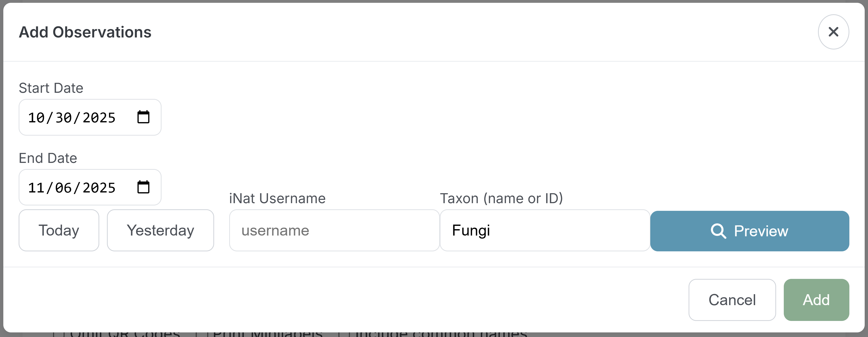The width and height of the screenshot is (868, 337).
Task: Open the End Date calendar picker icon
Action: (143, 187)
